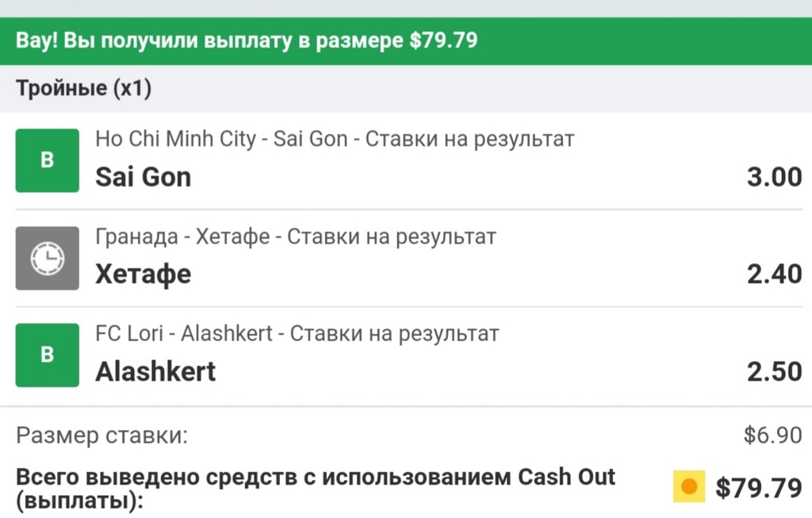Click the $6.90 stake amount
The image size is (812, 518).
(x=772, y=435)
